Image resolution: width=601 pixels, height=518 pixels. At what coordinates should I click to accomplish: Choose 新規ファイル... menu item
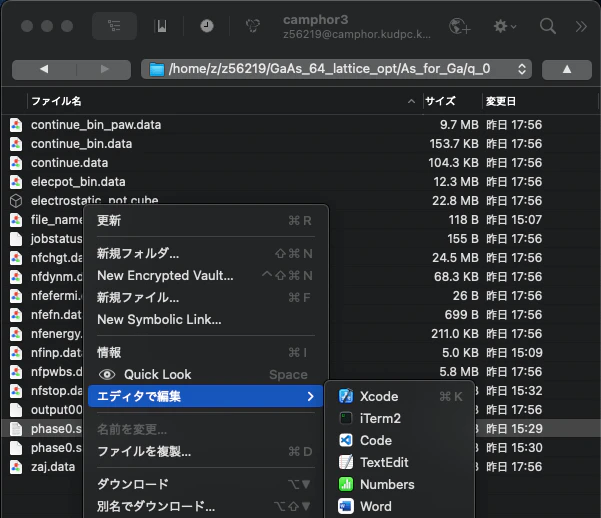coord(205,298)
